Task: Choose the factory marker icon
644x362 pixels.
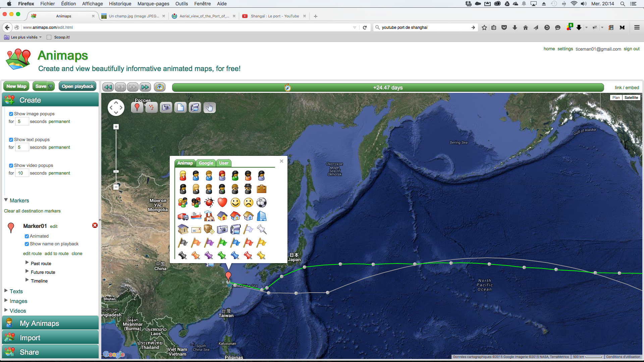Action: (x=209, y=216)
